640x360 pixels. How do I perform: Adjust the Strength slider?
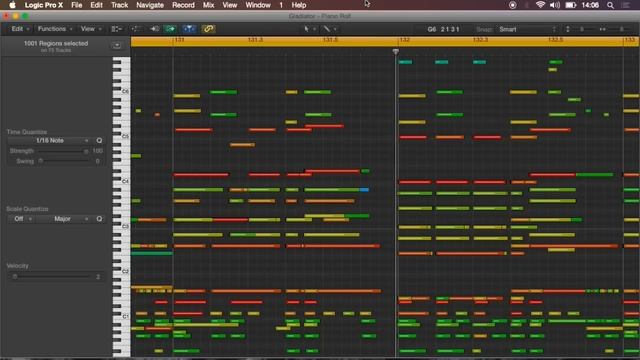[x=62, y=151]
